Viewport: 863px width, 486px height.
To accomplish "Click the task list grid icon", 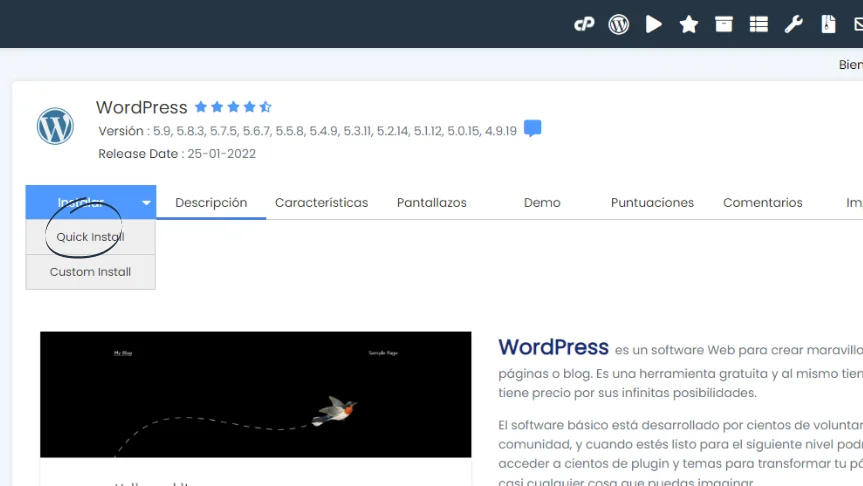I will click(x=758, y=24).
